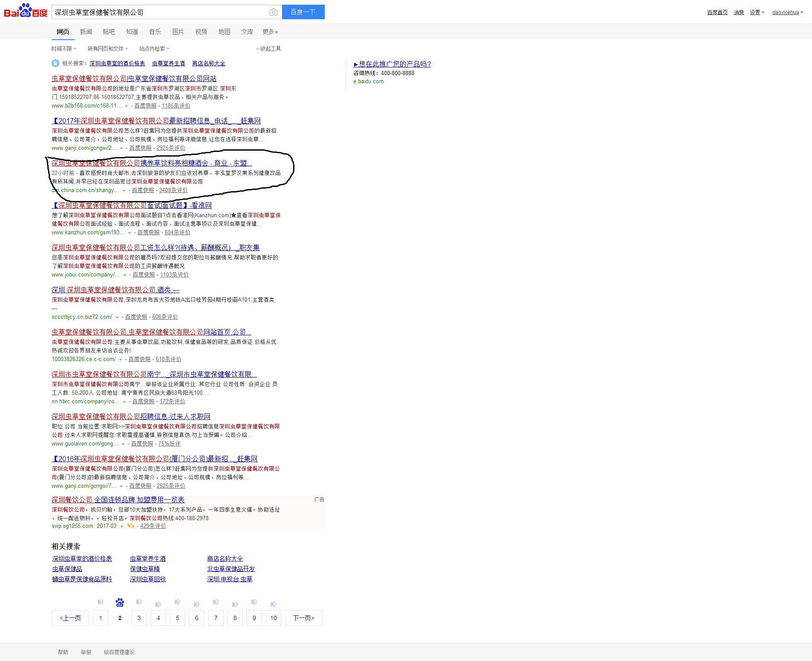Open 想在此推广您的产品吗 promotion link
The image size is (812, 661).
point(392,64)
